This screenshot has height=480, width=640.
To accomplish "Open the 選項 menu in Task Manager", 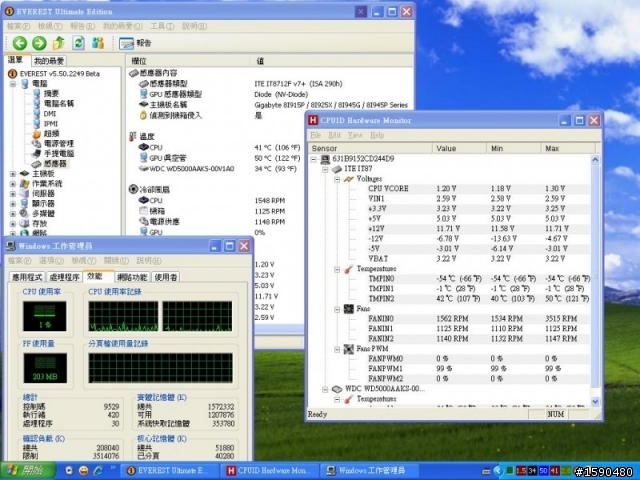I will [x=51, y=260].
